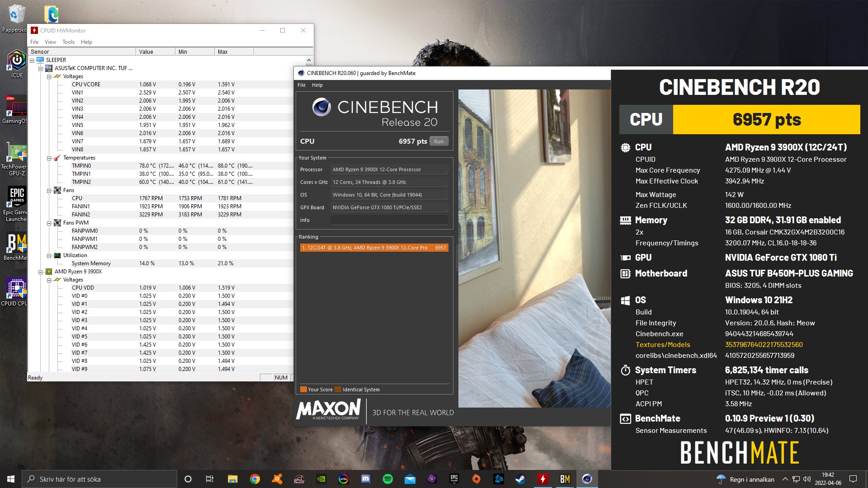Switch to HWMonitor via taskbar icon
The height and width of the screenshot is (488, 868).
tap(543, 479)
